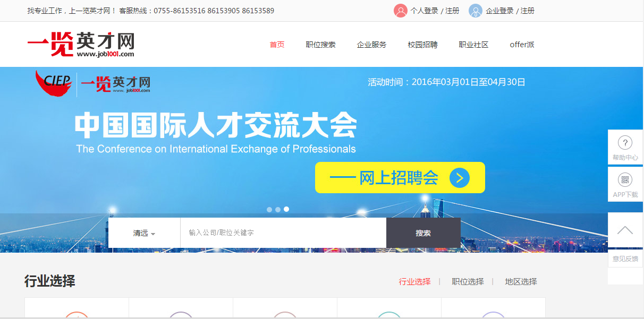Click the Conference on International Exchange subtitle

pos(216,149)
